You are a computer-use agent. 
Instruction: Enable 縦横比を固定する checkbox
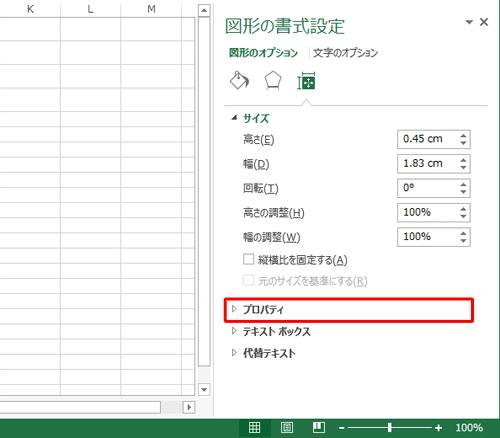tap(248, 259)
